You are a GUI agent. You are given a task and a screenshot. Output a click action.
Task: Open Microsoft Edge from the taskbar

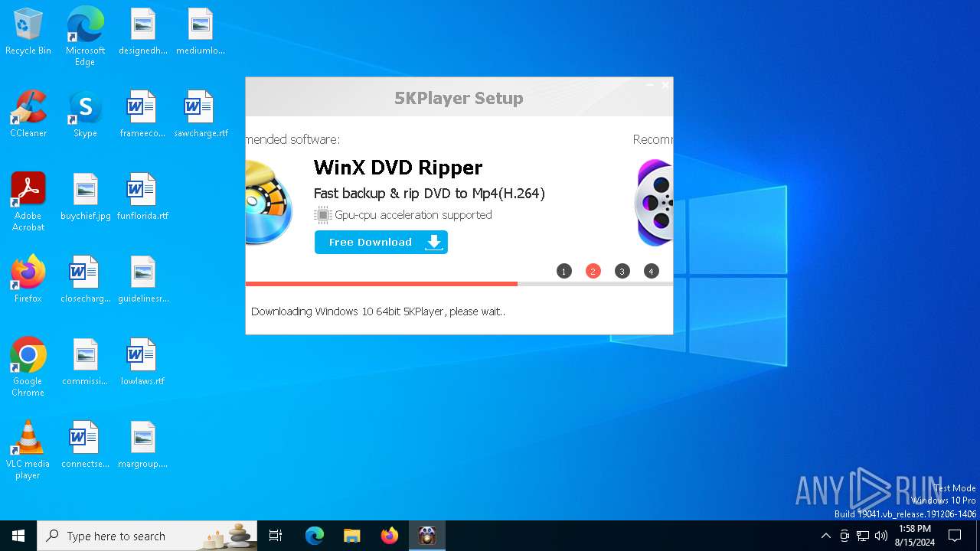coord(315,536)
